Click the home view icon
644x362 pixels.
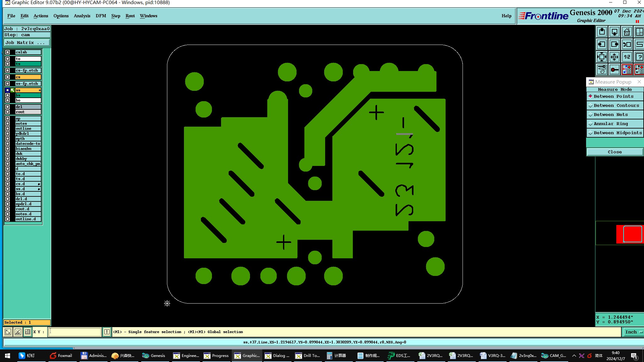(627, 32)
